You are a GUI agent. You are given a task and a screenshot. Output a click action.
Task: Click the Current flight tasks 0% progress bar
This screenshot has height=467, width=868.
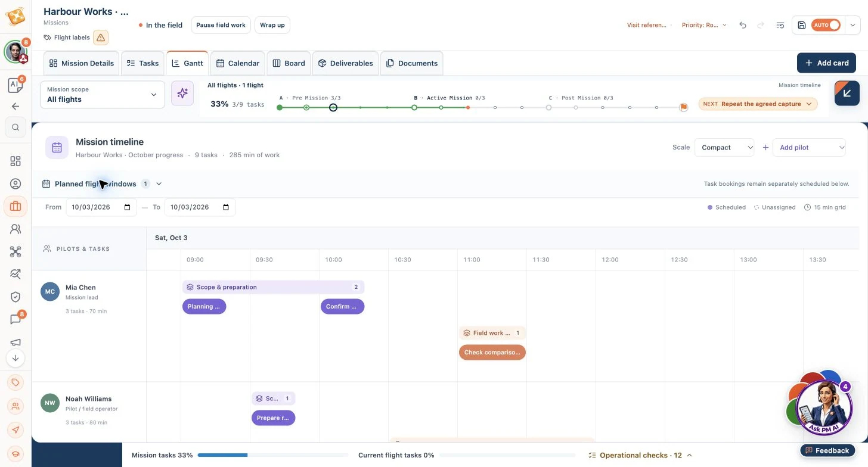pyautogui.click(x=507, y=455)
